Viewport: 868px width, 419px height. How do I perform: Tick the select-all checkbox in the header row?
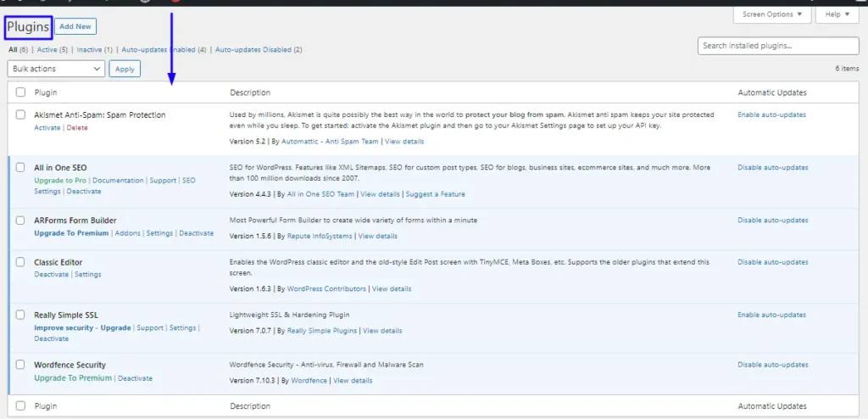[20, 92]
